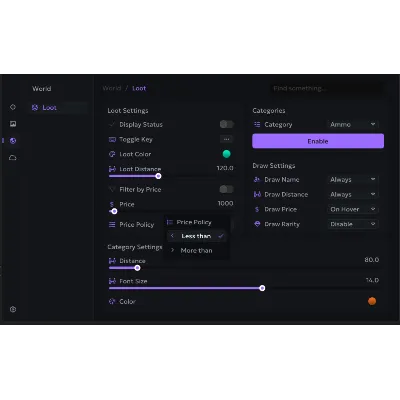The height and width of the screenshot is (400, 400).
Task: Select the globe World icon in the sidebar
Action: point(13,141)
